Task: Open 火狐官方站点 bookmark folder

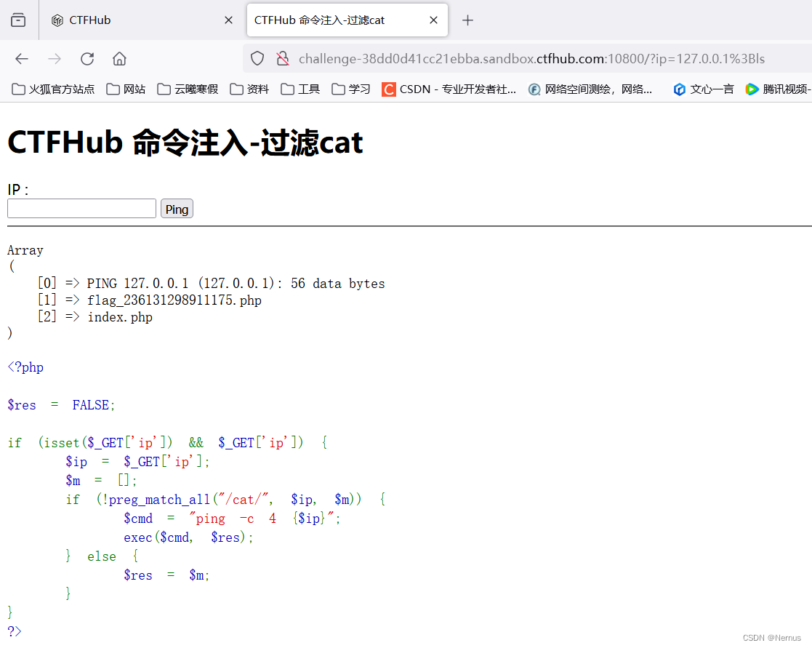Action: [53, 89]
